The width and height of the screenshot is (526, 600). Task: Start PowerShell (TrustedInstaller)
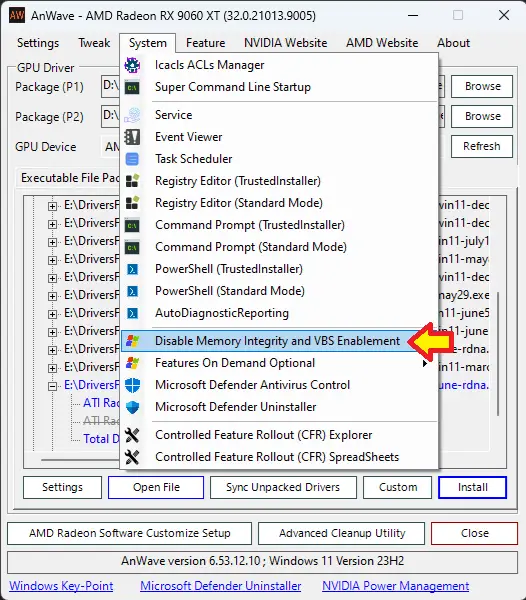click(279, 269)
